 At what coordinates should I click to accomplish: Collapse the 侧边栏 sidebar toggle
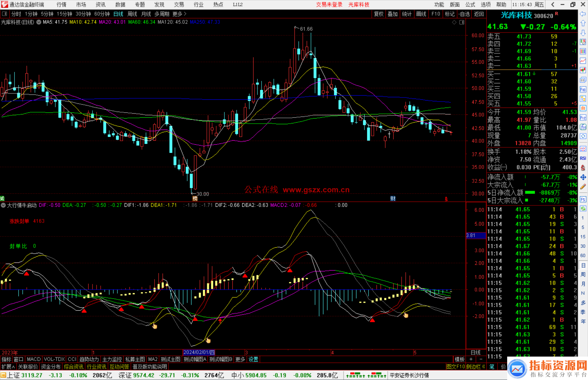pyautogui.click(x=476, y=367)
